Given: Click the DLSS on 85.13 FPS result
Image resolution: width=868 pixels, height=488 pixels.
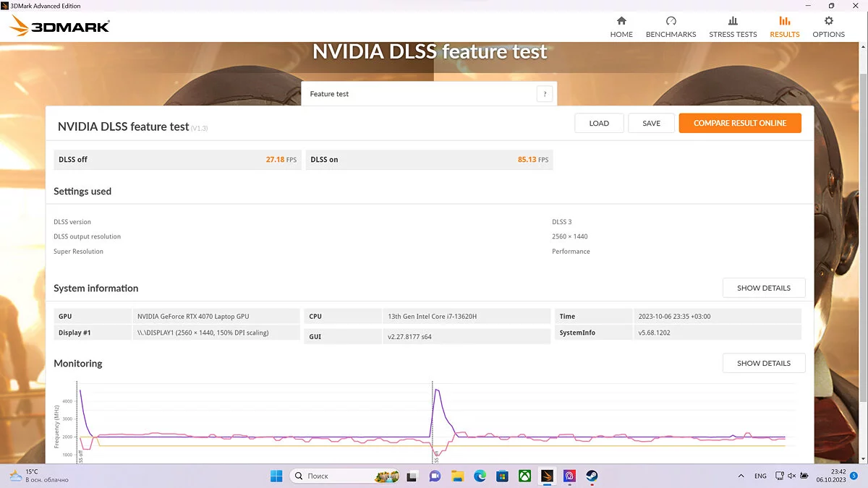Looking at the screenshot, I should (x=429, y=160).
